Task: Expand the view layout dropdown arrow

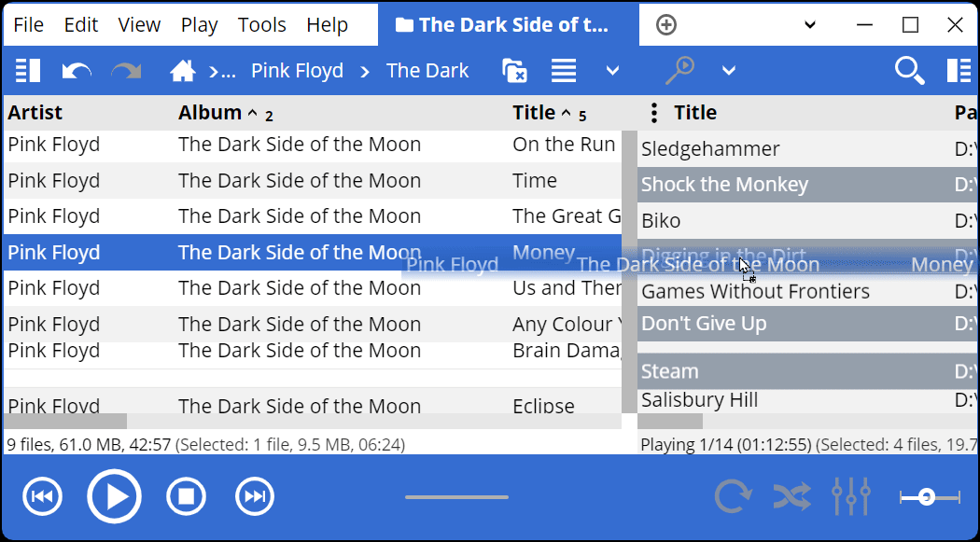Action: pos(612,71)
